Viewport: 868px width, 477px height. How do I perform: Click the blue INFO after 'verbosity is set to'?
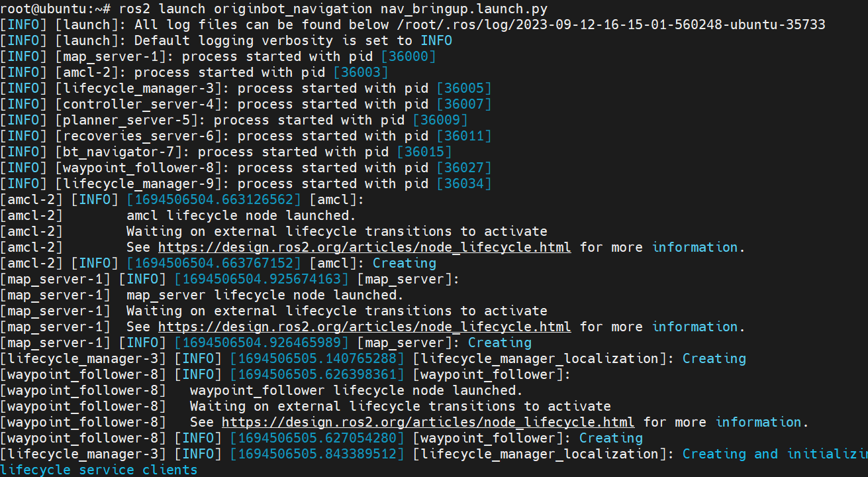(x=436, y=40)
